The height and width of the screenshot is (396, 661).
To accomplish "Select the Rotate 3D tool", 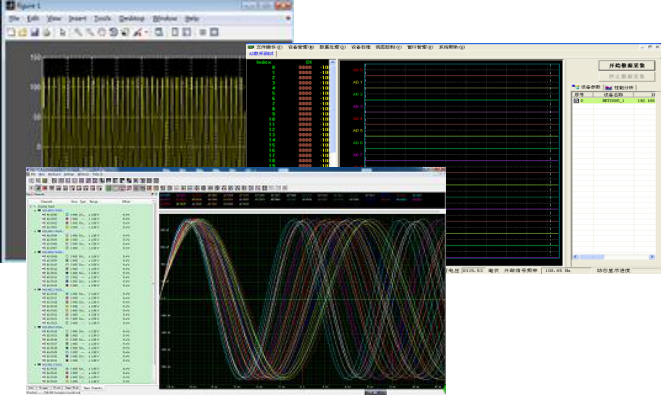I will tap(113, 32).
